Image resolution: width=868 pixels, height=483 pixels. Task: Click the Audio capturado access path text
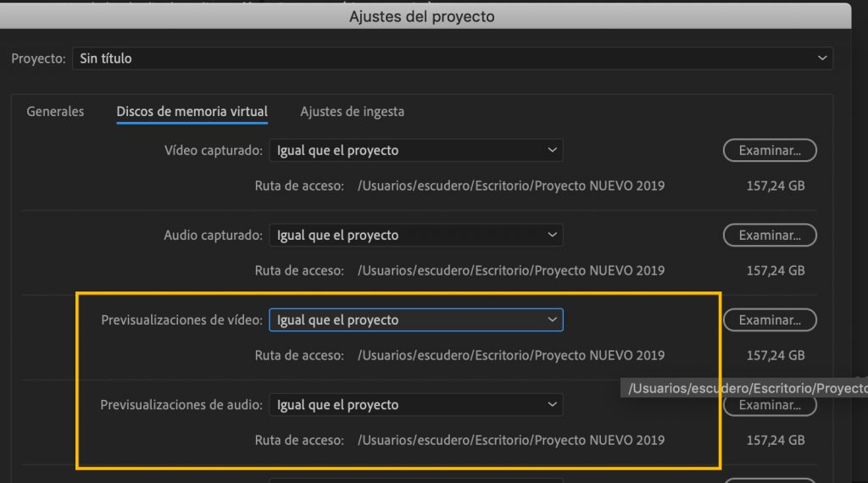coord(510,270)
